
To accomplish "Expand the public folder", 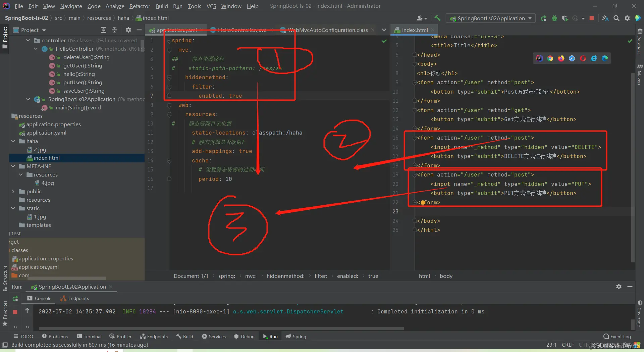I will pos(13,192).
